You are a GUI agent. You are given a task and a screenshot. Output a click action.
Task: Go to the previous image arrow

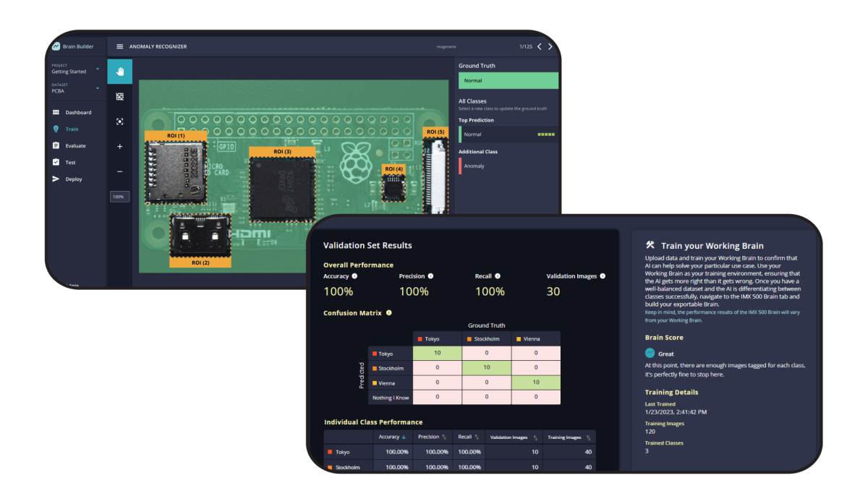coord(539,46)
